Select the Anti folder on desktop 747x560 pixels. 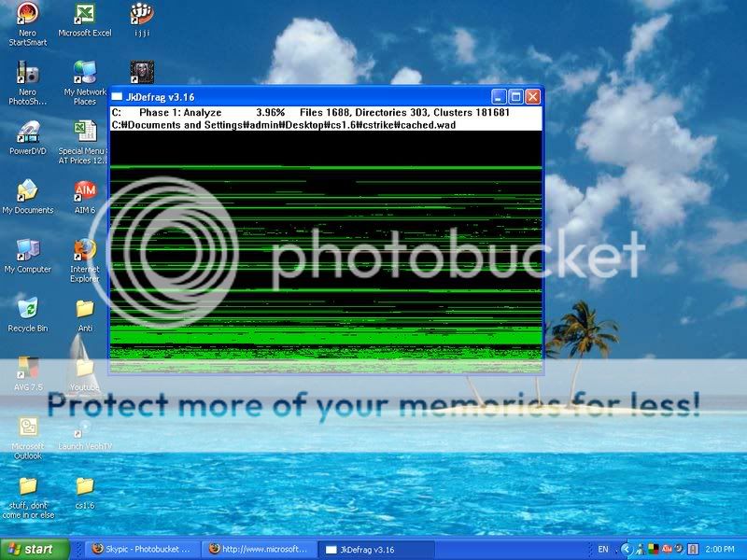85,315
